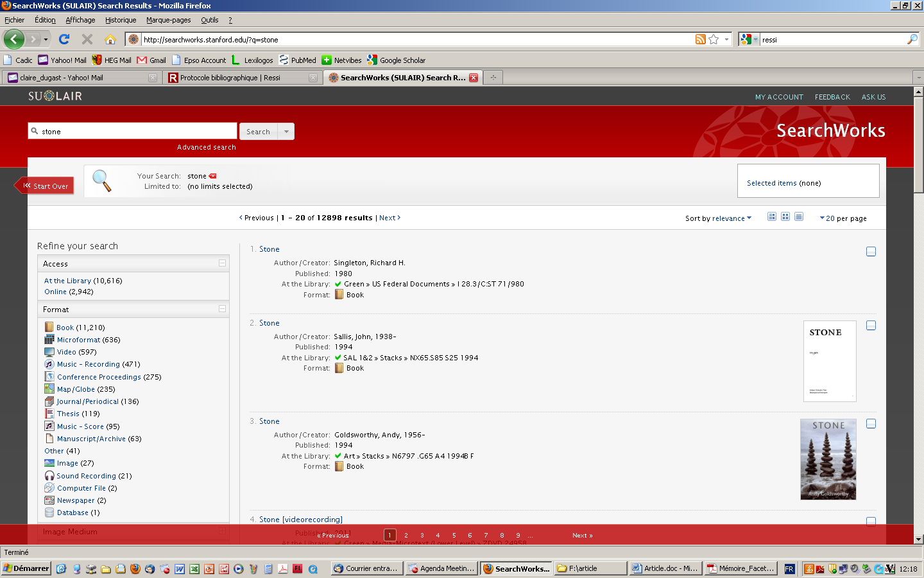This screenshot has height=578, width=924.
Task: Click the vertical scrollbar down arrow
Action: point(918,539)
